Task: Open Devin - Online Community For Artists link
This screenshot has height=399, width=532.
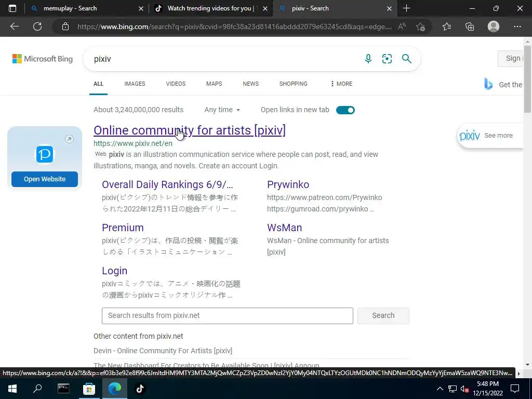Action: coord(163,351)
